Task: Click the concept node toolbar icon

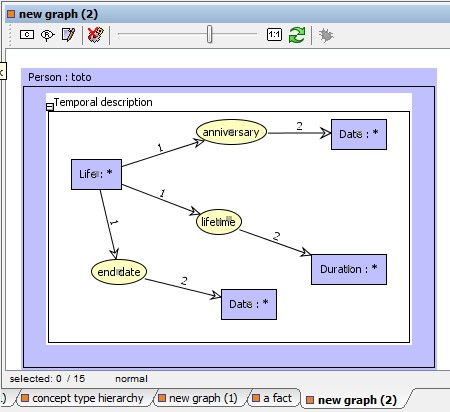Action: point(27,34)
